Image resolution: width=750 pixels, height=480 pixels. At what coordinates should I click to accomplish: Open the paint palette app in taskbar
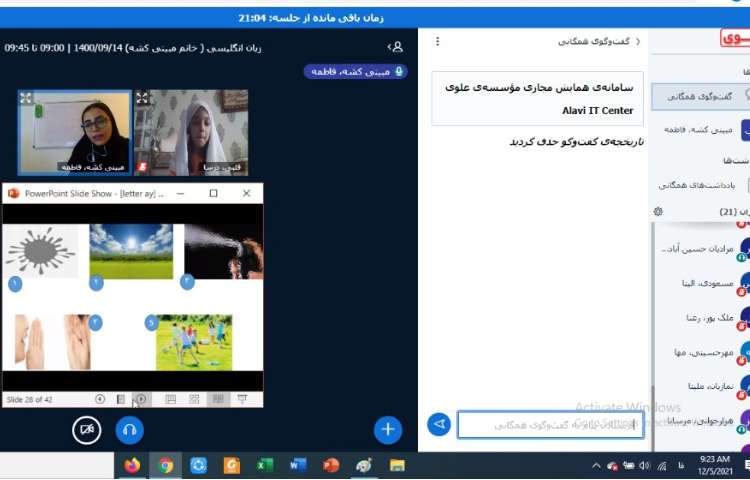pyautogui.click(x=364, y=465)
